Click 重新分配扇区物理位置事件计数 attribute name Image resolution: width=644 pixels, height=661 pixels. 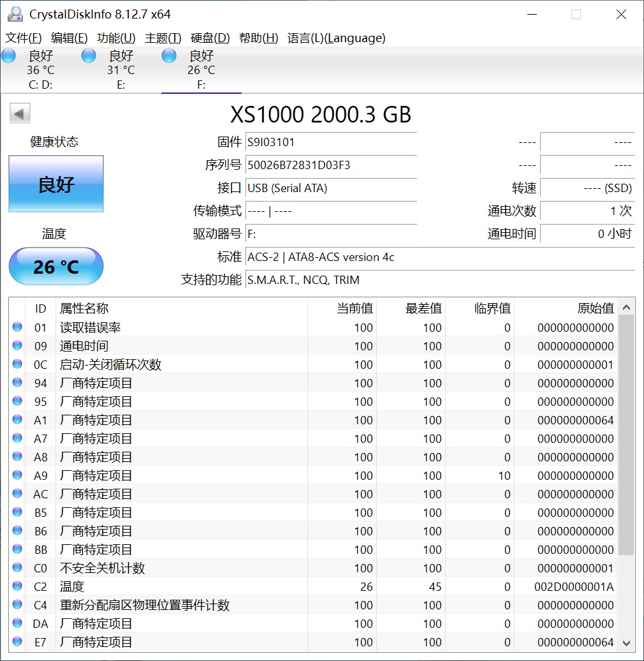click(x=145, y=605)
